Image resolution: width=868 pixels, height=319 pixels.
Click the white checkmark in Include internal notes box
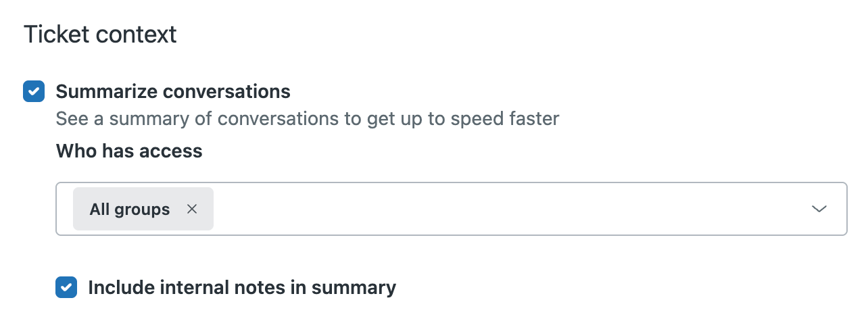(x=66, y=287)
